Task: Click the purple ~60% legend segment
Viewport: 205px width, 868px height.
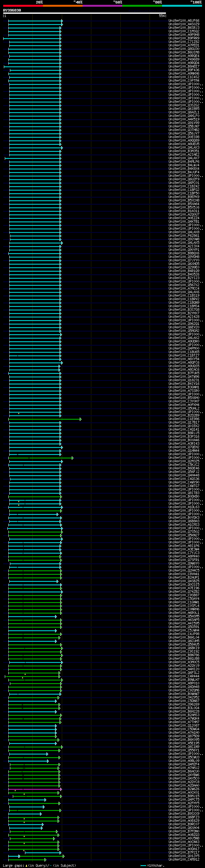Action: [x=102, y=6]
